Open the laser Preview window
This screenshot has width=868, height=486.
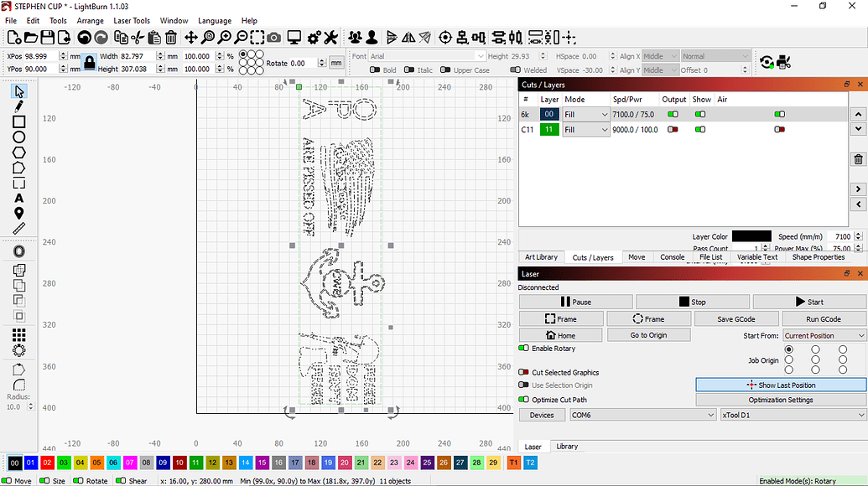pos(294,38)
